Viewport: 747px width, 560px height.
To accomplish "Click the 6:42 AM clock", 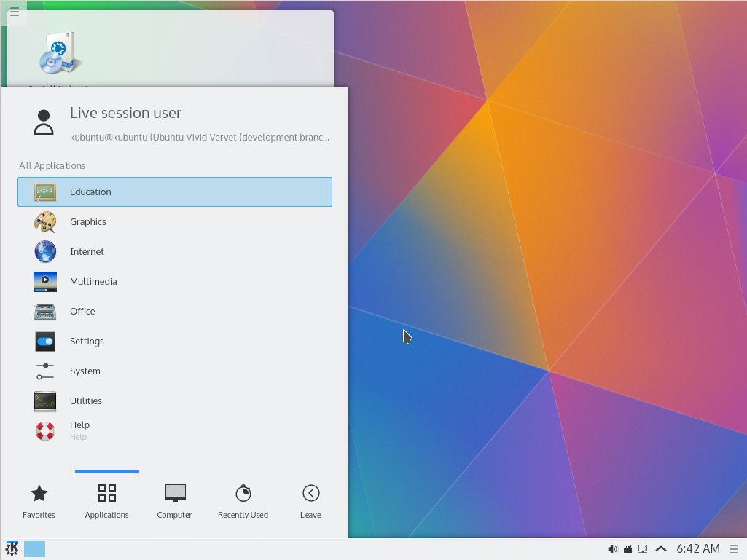I will [698, 548].
